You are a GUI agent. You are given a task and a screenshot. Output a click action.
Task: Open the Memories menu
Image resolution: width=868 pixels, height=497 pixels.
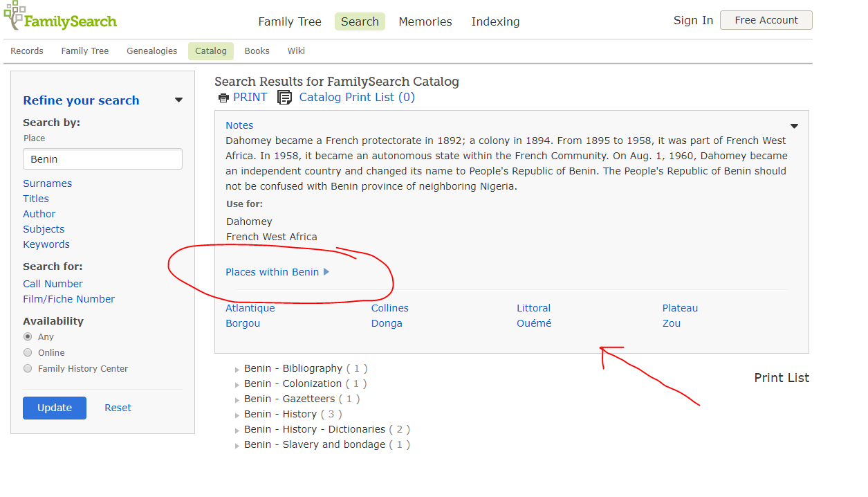click(425, 21)
